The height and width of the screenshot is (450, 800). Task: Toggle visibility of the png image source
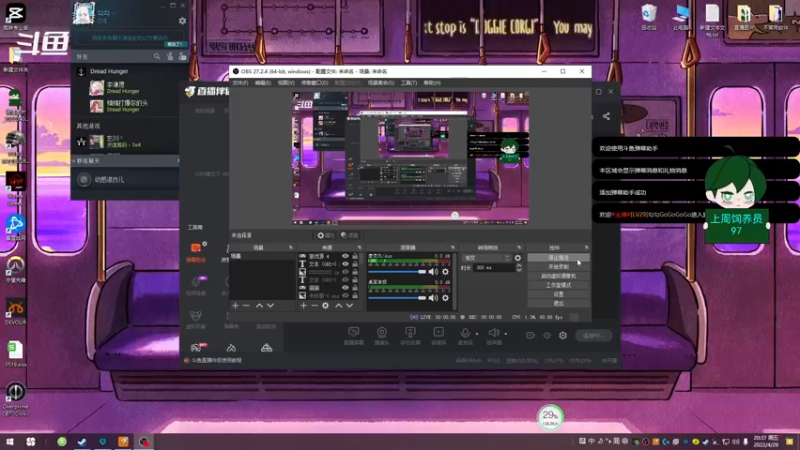[x=345, y=295]
